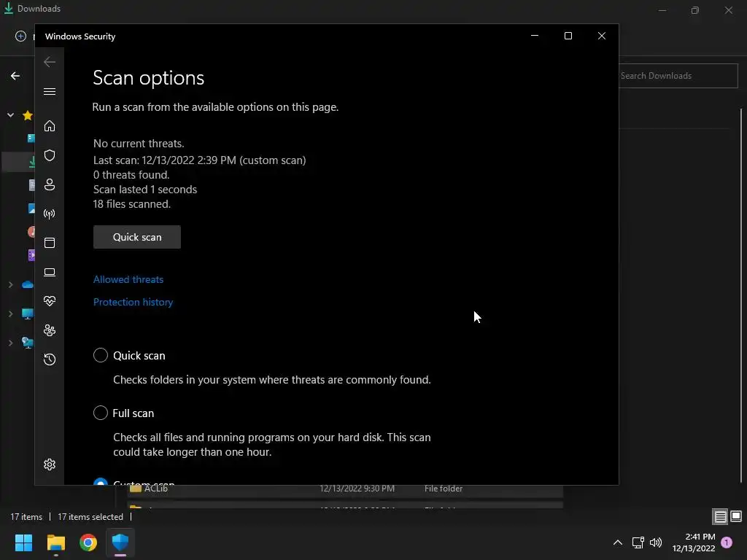Toggle the hamburger navigation menu
Image resolution: width=747 pixels, height=560 pixels.
click(x=50, y=91)
